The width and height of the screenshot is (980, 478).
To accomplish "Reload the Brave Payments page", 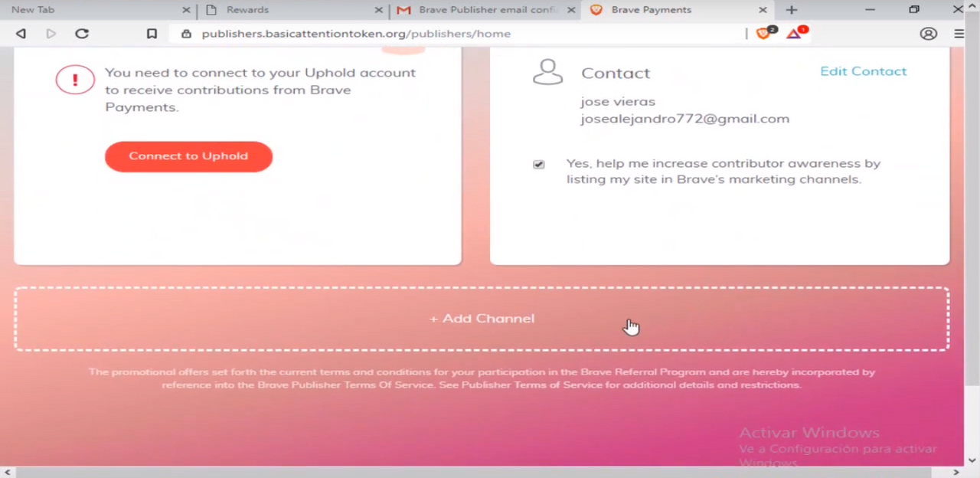I will [x=82, y=34].
